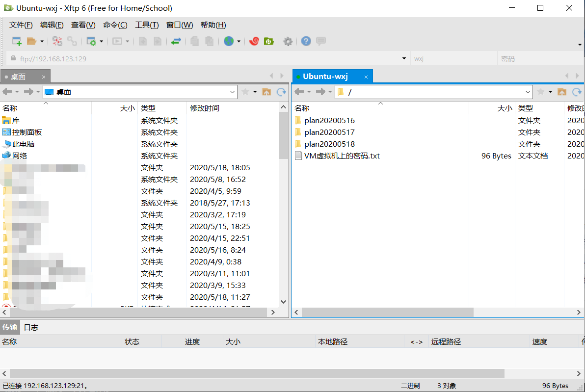Click the speech bubble feedback icon
Screen dimensions: 585x392
coord(321,41)
